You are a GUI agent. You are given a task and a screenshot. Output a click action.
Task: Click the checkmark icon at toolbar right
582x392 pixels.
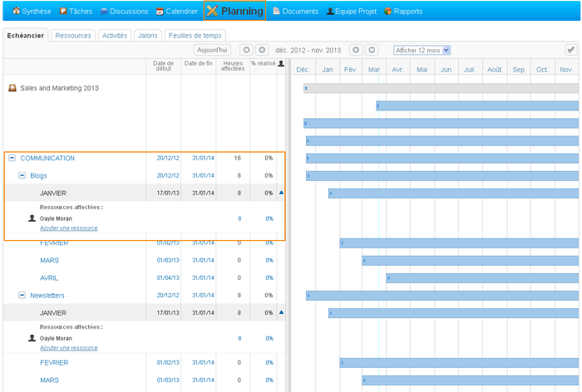coord(570,50)
